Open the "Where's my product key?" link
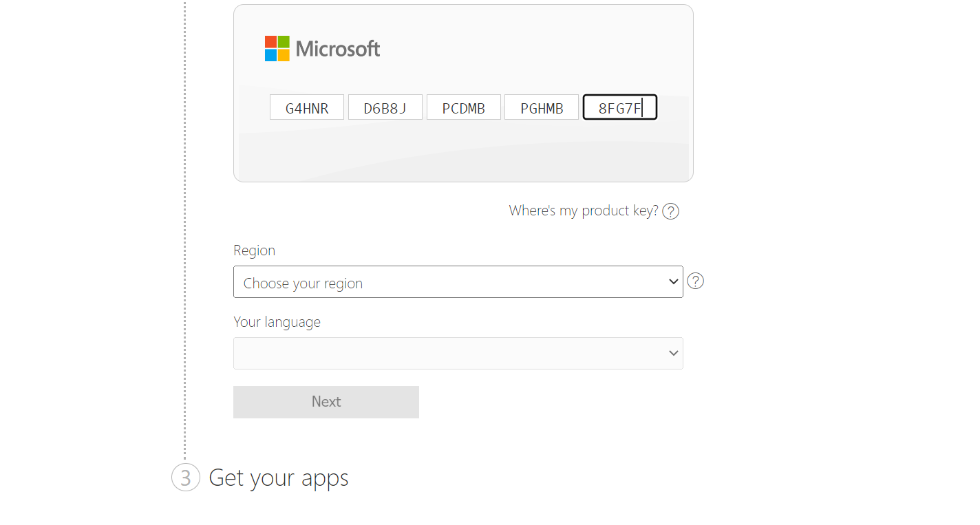This screenshot has width=980, height=525. 584,211
